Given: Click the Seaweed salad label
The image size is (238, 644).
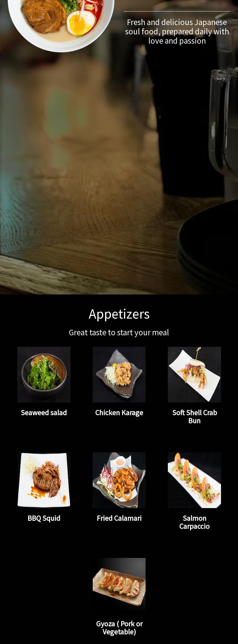Looking at the screenshot, I should point(44,413).
